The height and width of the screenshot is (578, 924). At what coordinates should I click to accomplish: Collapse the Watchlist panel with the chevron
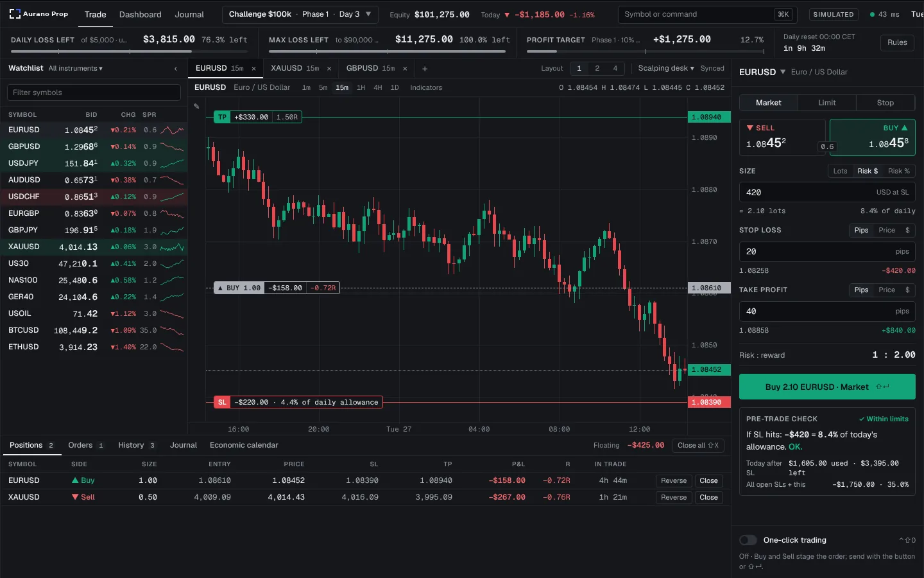coord(176,69)
